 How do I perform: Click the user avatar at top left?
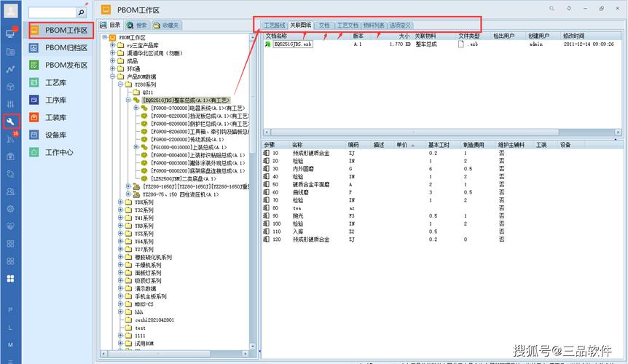tap(11, 10)
